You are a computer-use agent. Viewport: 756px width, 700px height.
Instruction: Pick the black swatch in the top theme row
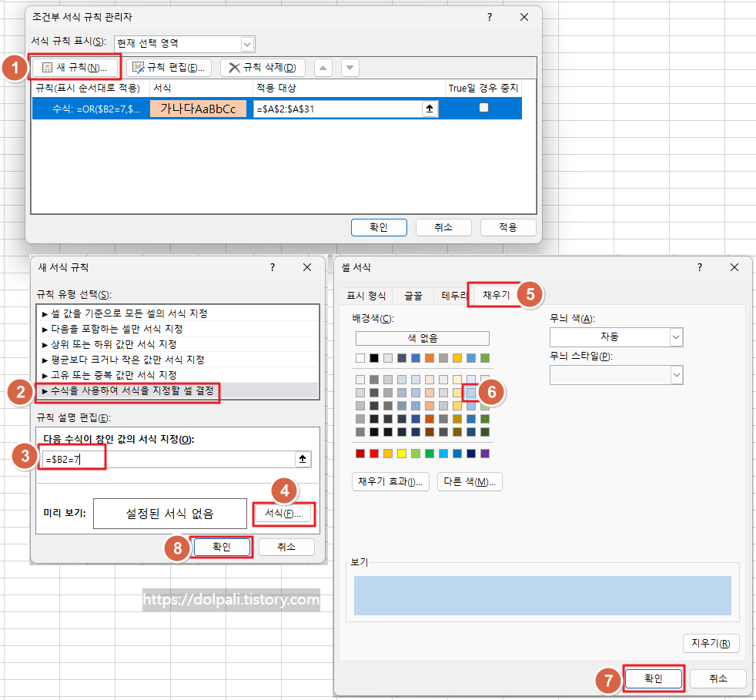[374, 358]
